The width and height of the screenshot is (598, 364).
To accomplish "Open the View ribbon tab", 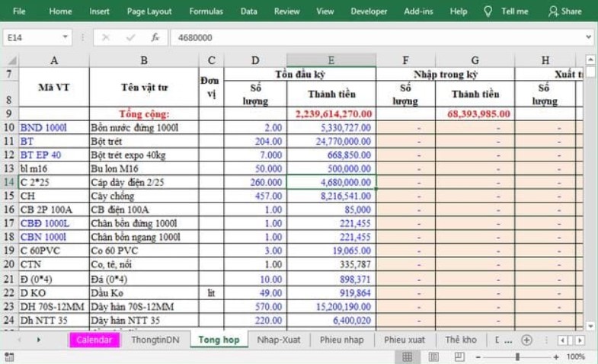I will [x=325, y=11].
